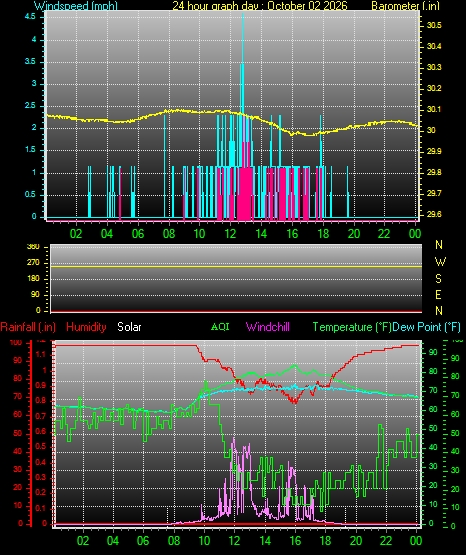Click the 4.5 windspeed axis value

point(30,17)
